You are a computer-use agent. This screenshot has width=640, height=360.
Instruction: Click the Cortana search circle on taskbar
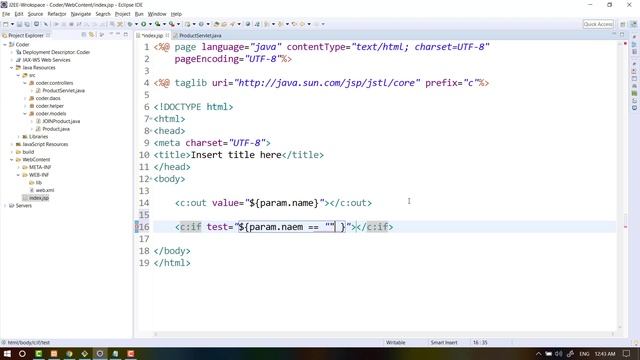click(22, 354)
